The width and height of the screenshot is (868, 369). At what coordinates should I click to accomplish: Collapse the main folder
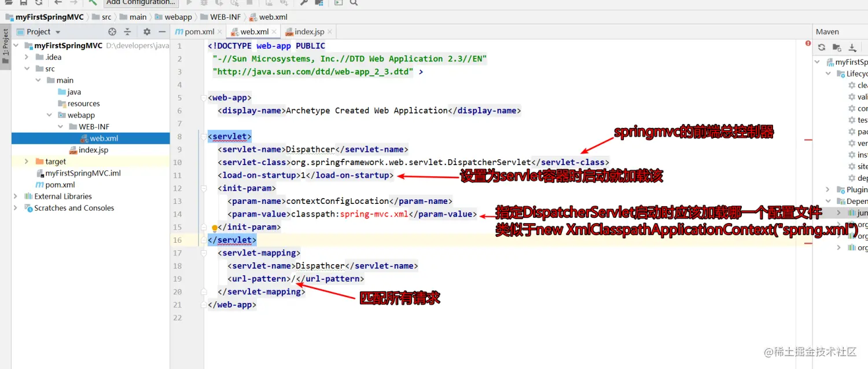pos(38,81)
